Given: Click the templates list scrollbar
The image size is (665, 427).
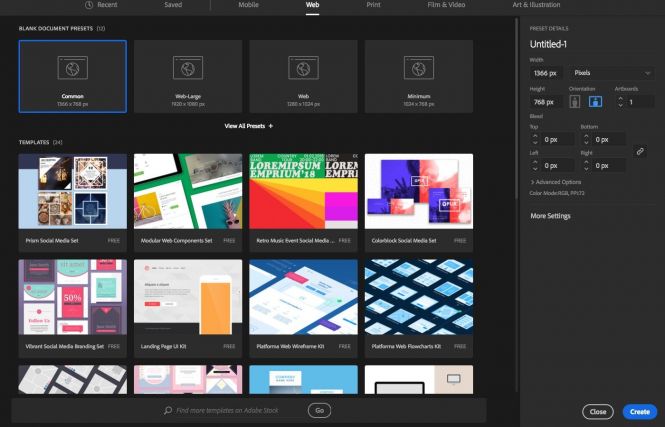Looking at the screenshot, I should pyautogui.click(x=516, y=108).
